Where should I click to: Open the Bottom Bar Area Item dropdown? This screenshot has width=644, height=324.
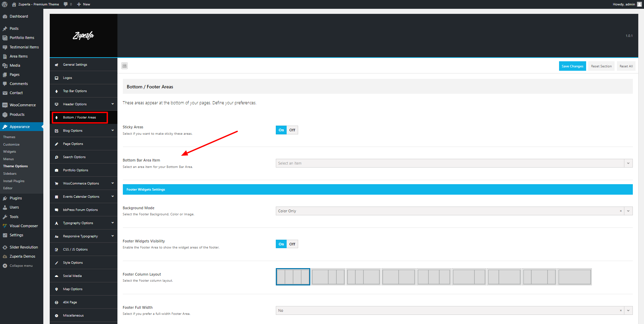click(454, 163)
